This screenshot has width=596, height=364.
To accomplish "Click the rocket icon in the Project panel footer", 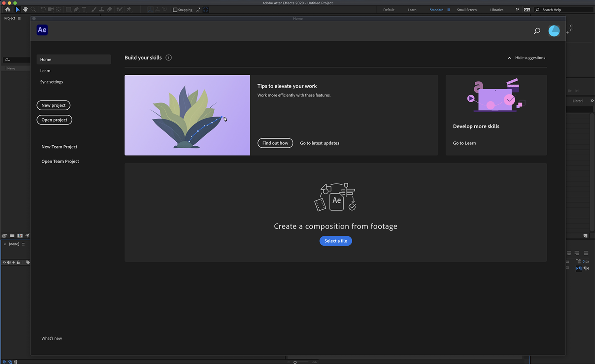I will (27, 236).
